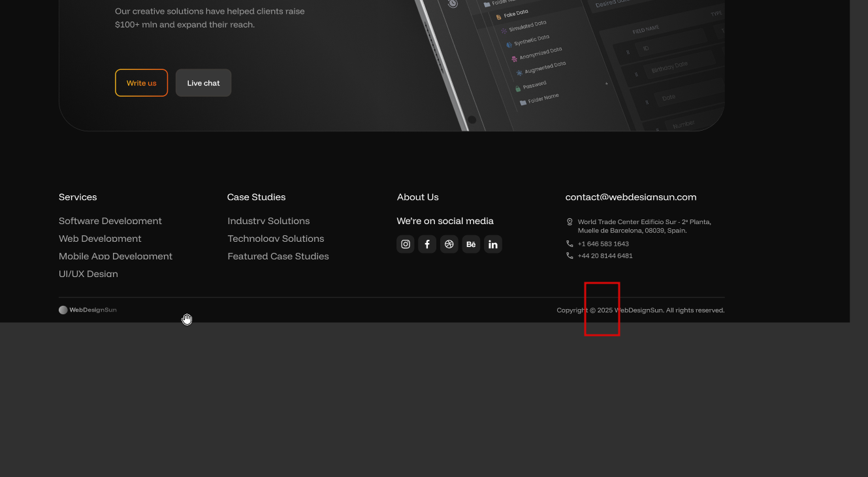The image size is (868, 477).
Task: Click the location pin icon beside address
Action: point(570,222)
